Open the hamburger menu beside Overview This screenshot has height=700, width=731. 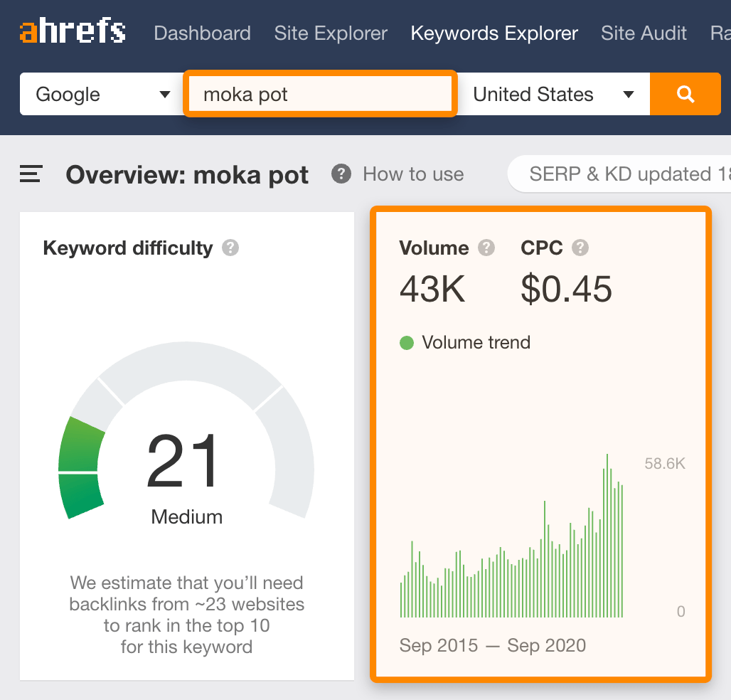[31, 174]
